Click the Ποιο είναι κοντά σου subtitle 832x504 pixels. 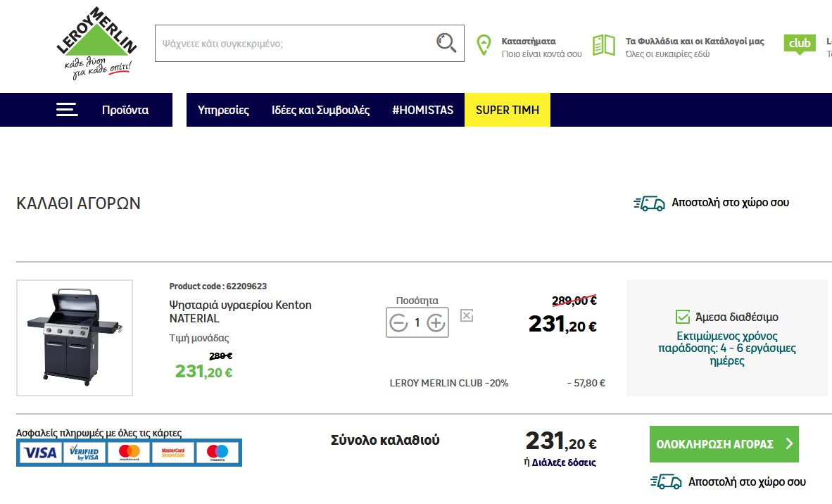pyautogui.click(x=542, y=54)
